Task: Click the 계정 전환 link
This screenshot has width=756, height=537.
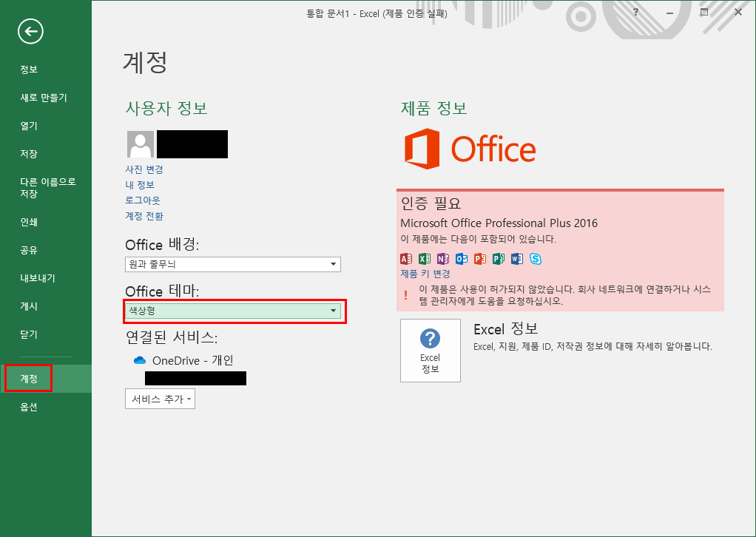Action: click(x=144, y=215)
